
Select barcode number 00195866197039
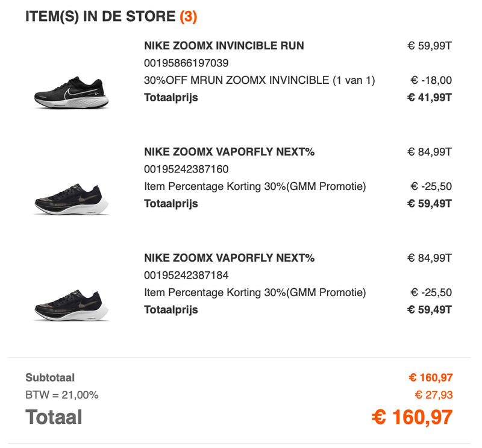(x=186, y=63)
